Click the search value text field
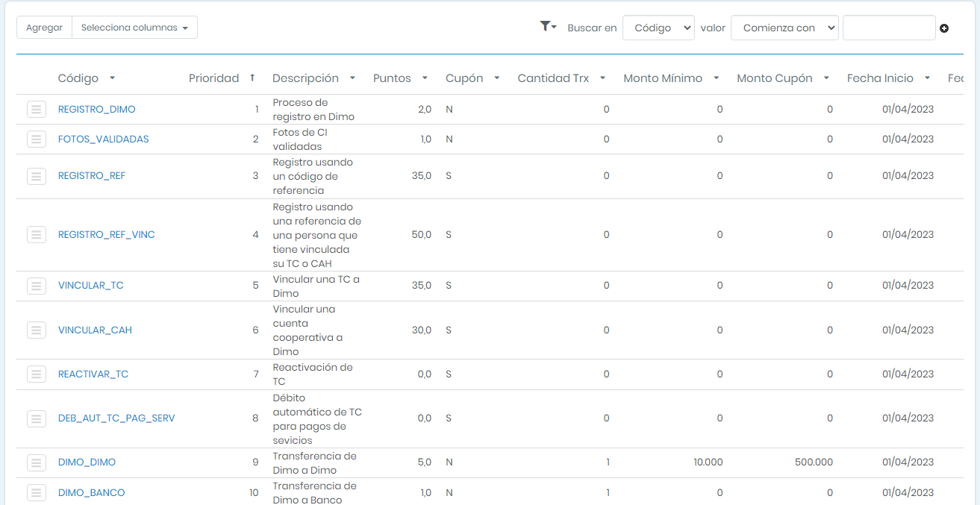 point(888,28)
